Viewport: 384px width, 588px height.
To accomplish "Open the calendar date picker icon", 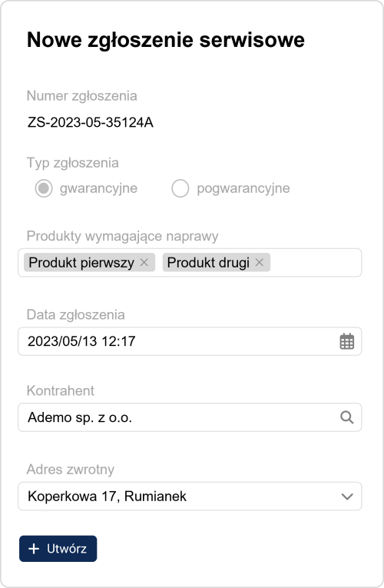I will [x=347, y=341].
